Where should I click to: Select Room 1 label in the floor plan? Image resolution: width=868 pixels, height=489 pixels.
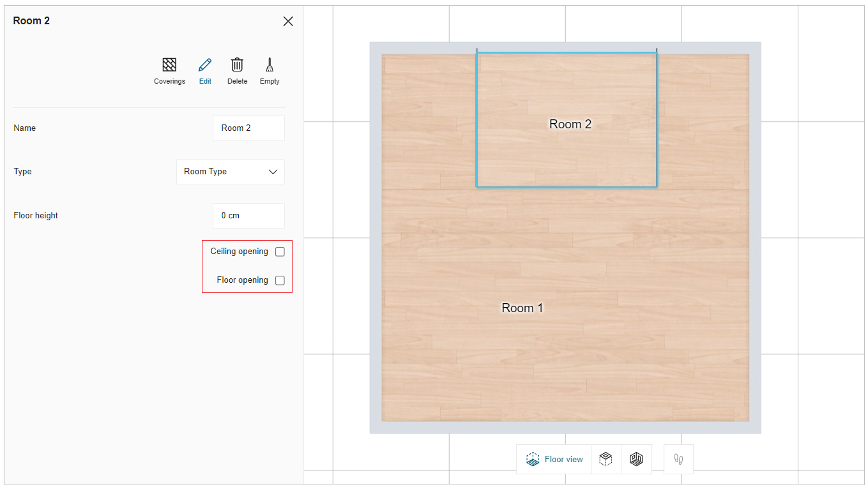522,308
